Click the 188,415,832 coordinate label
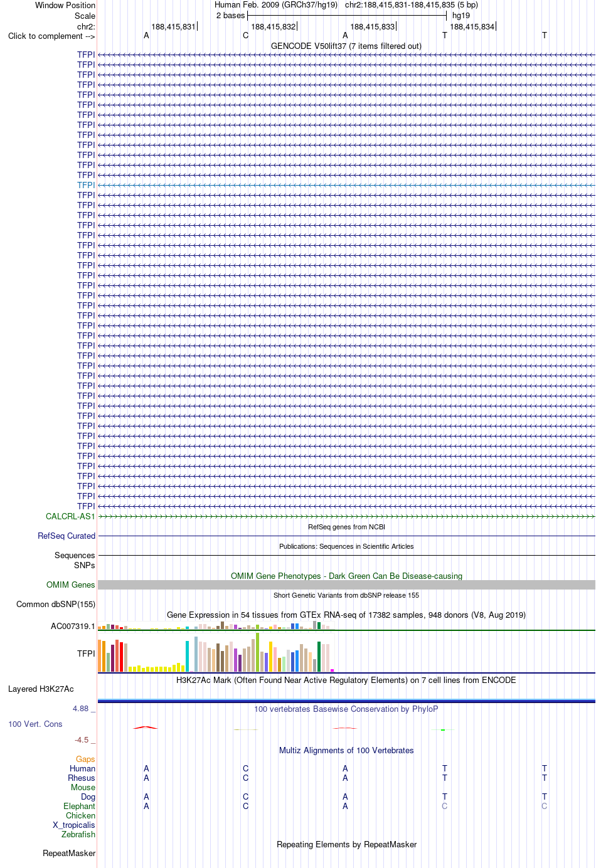 pyautogui.click(x=273, y=26)
